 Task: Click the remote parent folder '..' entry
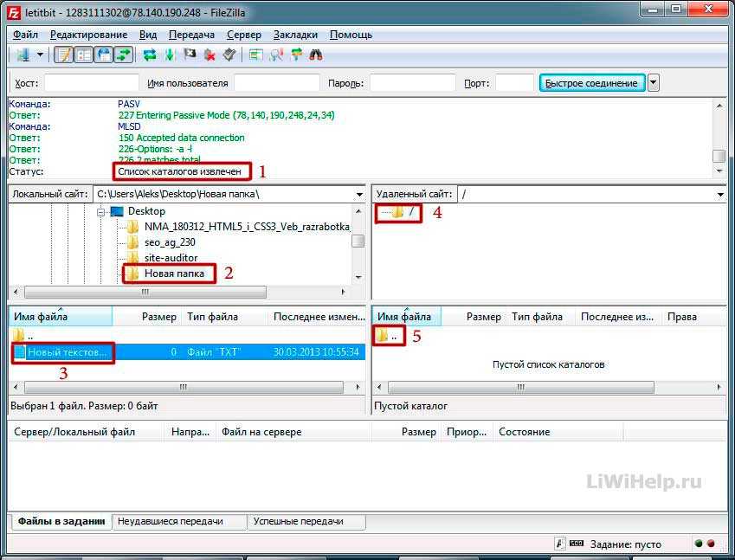point(389,336)
